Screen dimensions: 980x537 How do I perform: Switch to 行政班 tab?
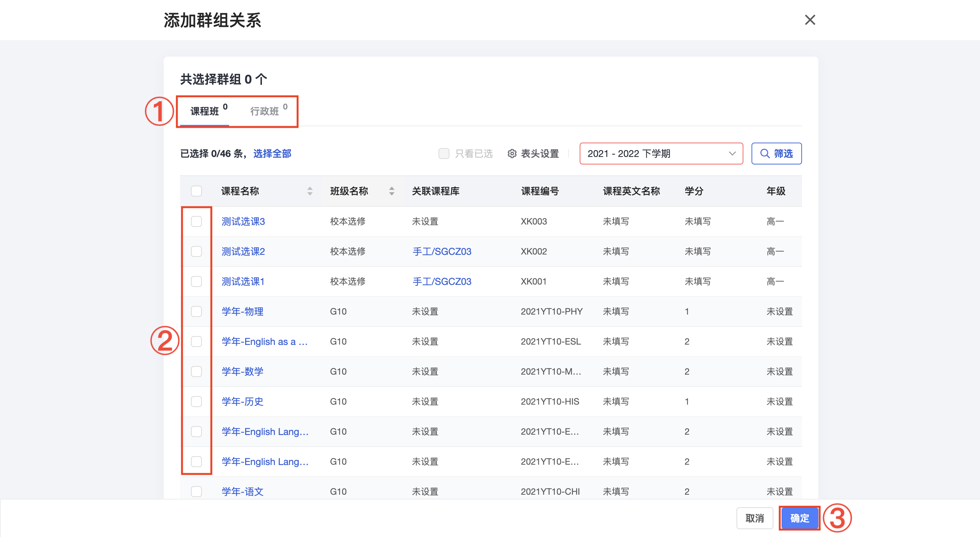point(265,111)
